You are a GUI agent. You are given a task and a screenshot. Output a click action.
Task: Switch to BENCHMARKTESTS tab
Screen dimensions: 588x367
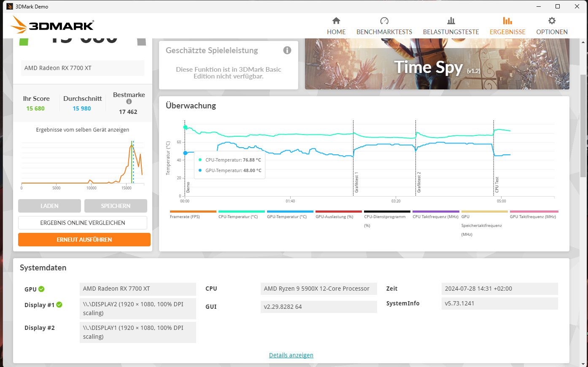coord(384,32)
